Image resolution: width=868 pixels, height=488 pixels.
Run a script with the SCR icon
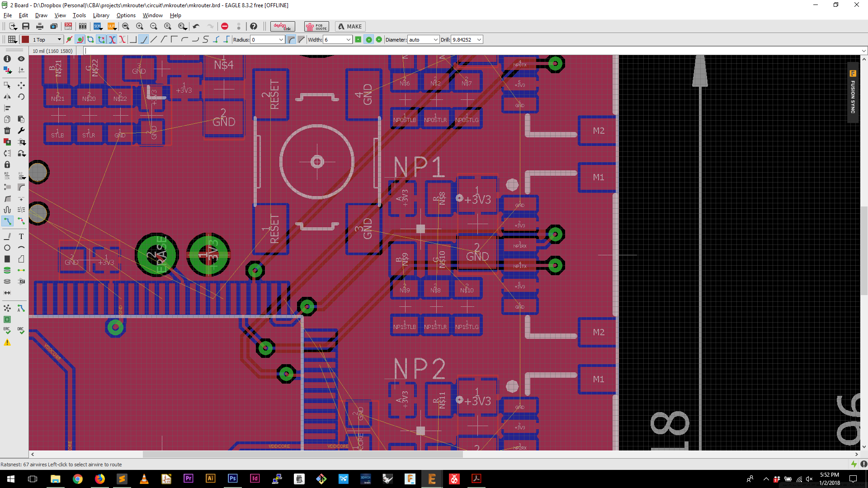click(98, 26)
